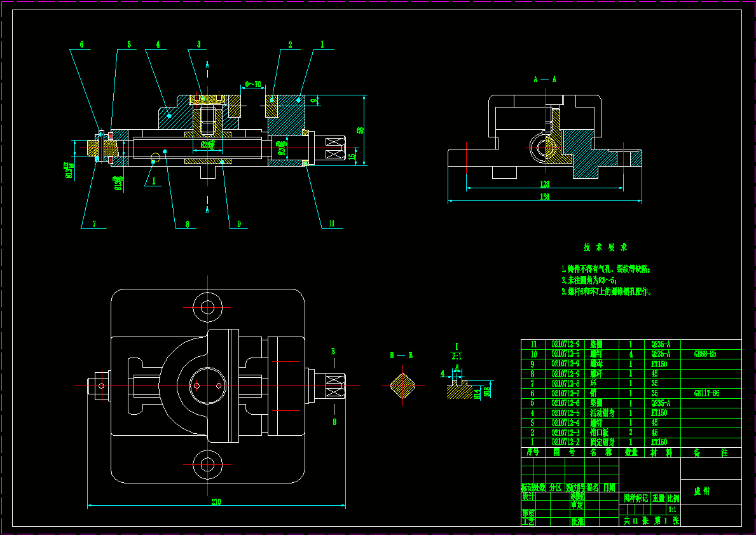Viewport: 756px width, 535px height.
Task: Select part name 钳口板 in row 2
Action: pyautogui.click(x=600, y=433)
